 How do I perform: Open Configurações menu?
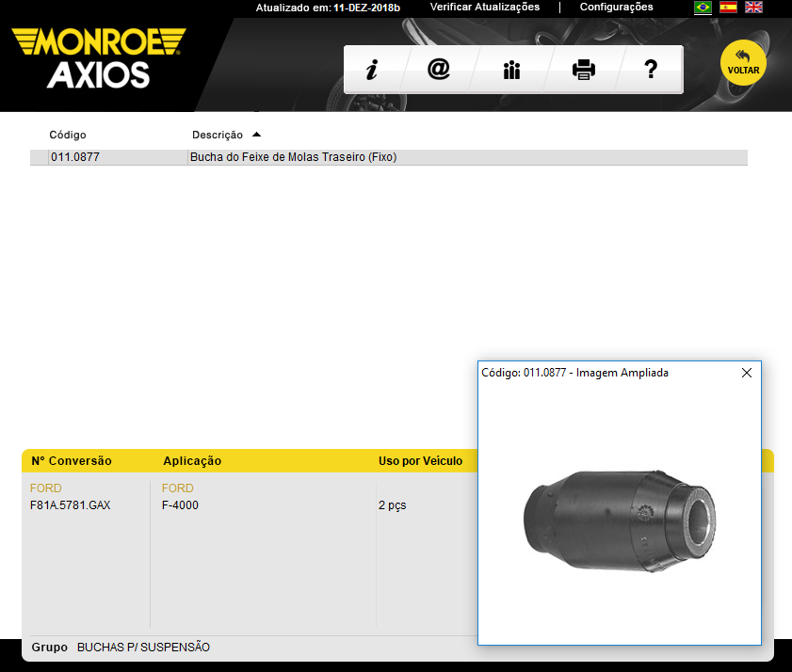coord(616,7)
